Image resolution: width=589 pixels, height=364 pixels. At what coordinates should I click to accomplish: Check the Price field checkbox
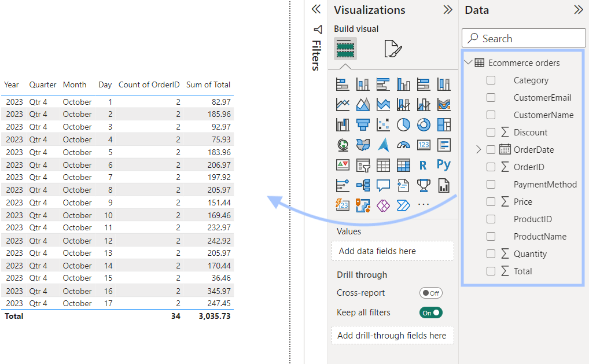pos(491,202)
